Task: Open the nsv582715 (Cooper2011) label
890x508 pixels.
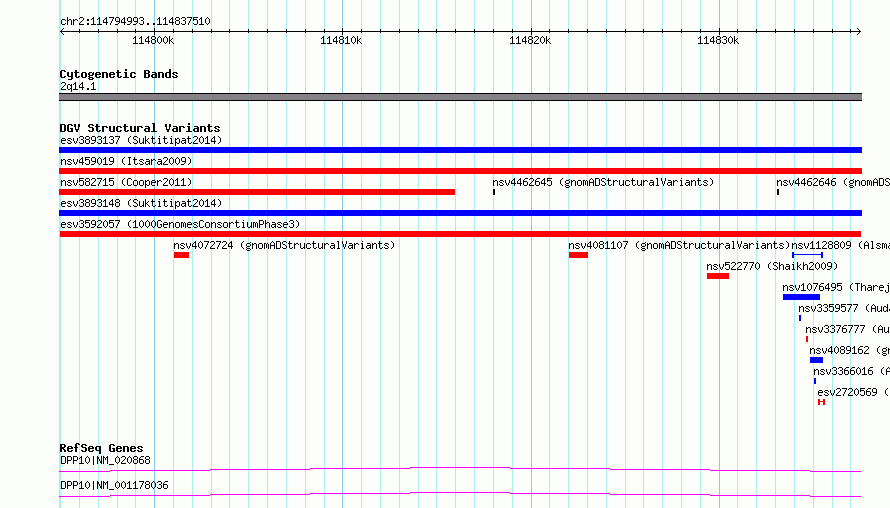Action: [126, 182]
